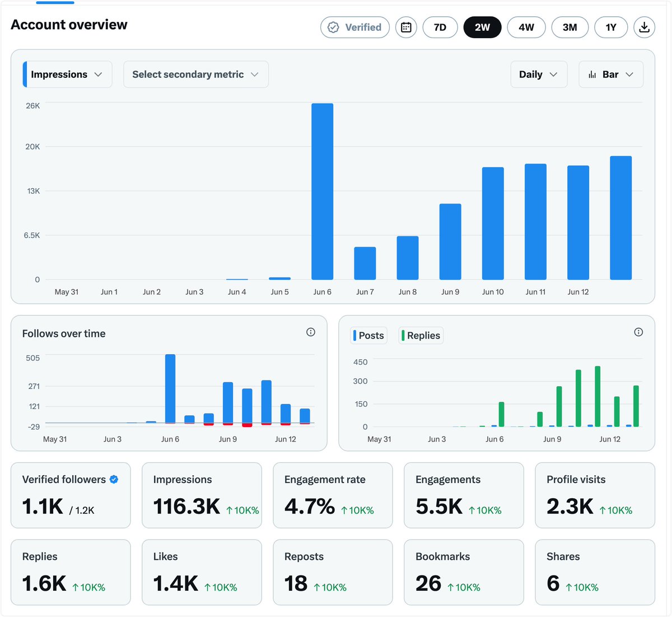
Task: Select the 3M time range
Action: click(x=570, y=27)
